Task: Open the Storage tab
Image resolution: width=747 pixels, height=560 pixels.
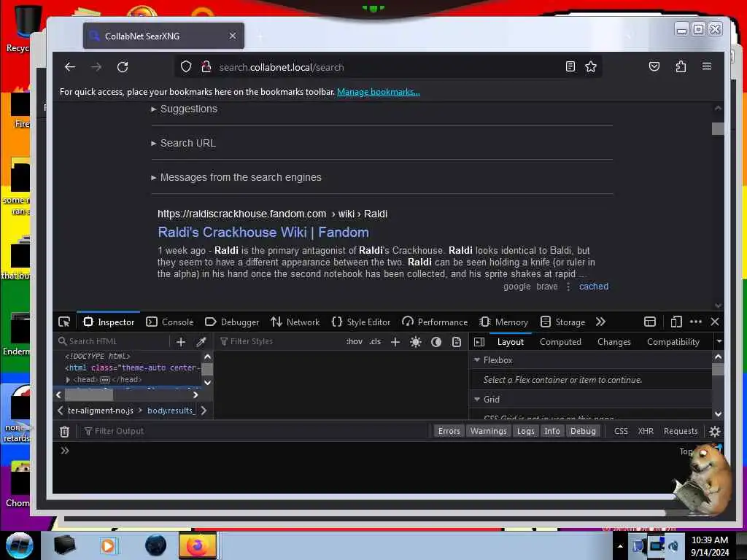Action: point(562,322)
